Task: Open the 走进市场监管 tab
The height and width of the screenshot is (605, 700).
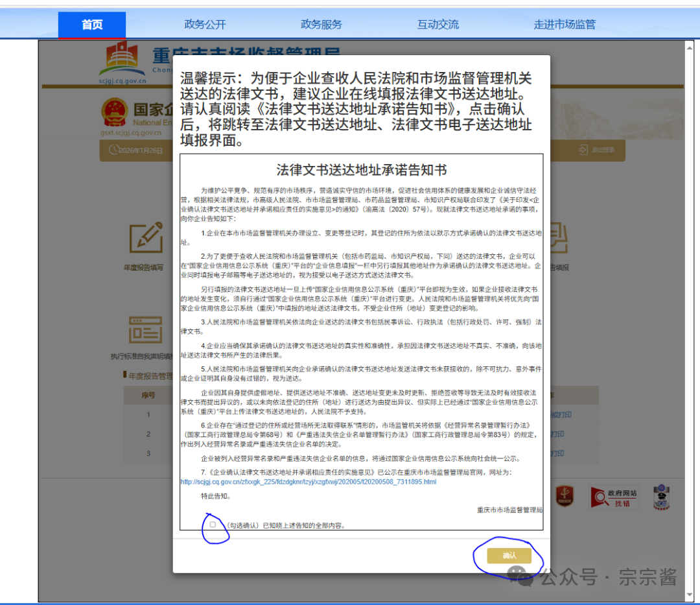Action: (x=564, y=25)
